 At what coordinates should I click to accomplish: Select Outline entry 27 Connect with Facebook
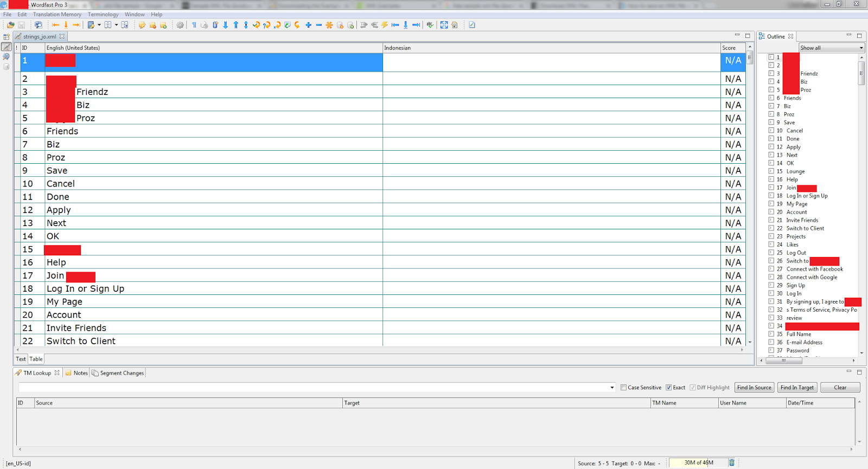pos(814,269)
